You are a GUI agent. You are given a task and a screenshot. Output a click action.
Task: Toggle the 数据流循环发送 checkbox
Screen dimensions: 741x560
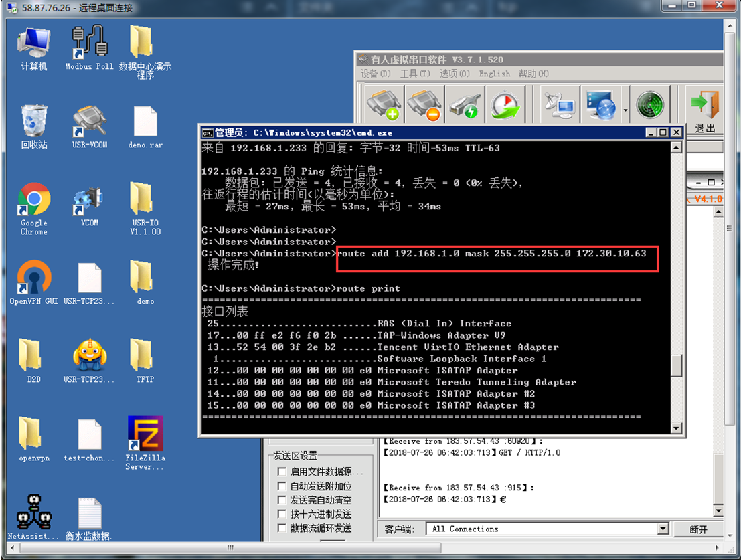(x=282, y=528)
